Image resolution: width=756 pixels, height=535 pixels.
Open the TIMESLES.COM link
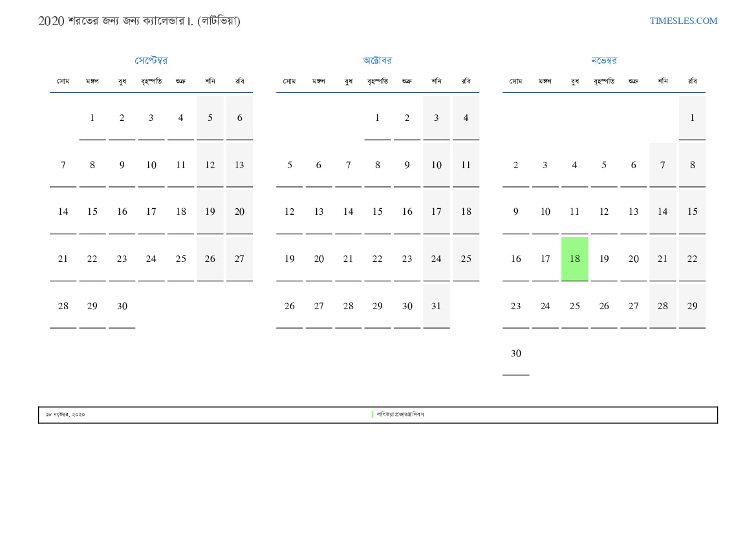tap(683, 21)
